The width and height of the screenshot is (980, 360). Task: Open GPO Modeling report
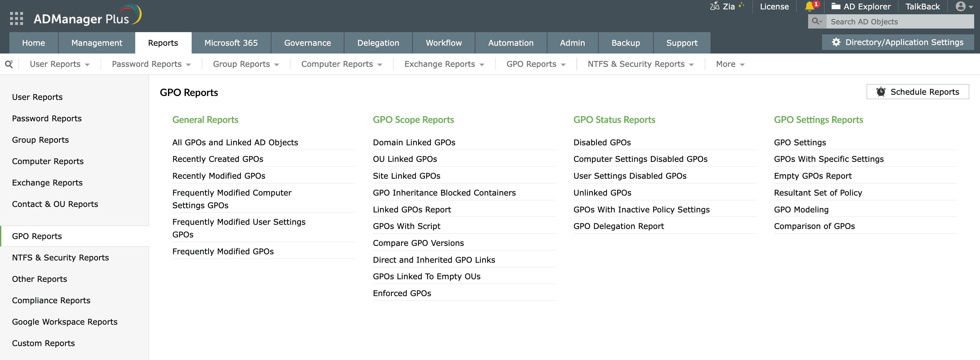click(x=801, y=209)
